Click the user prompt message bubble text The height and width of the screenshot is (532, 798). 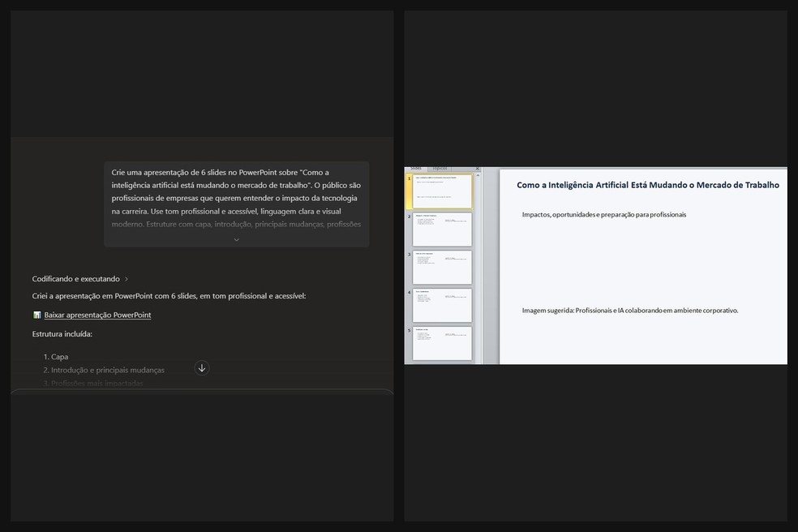coord(236,198)
